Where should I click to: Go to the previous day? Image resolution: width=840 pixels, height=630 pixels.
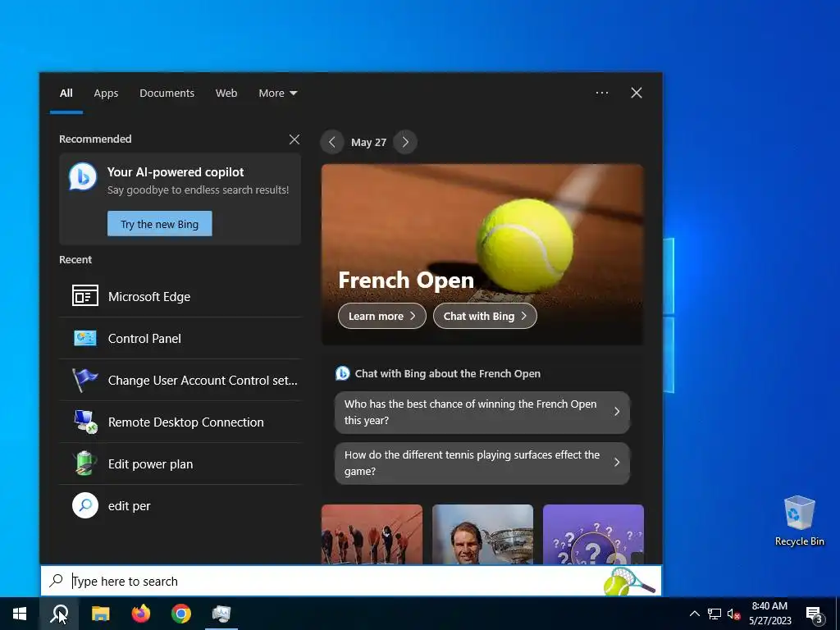click(x=332, y=142)
